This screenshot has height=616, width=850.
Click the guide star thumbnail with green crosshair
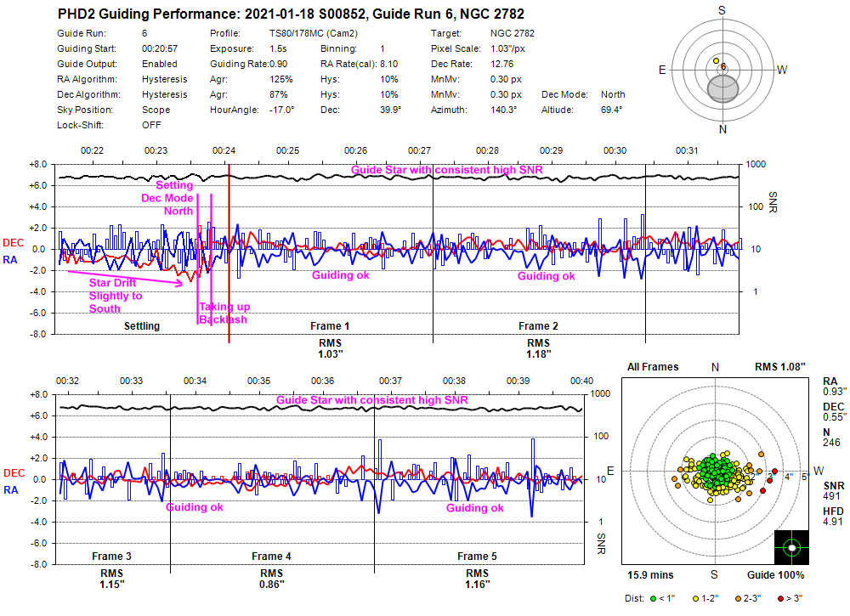click(x=791, y=548)
